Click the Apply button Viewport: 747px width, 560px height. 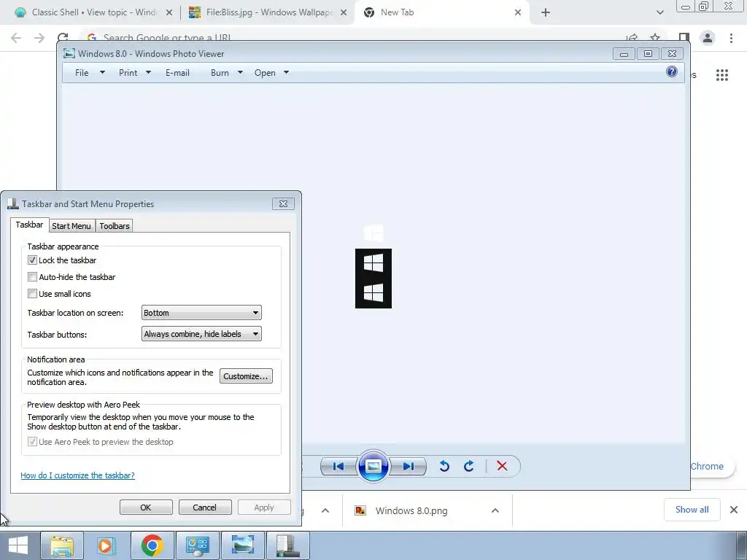coord(264,507)
